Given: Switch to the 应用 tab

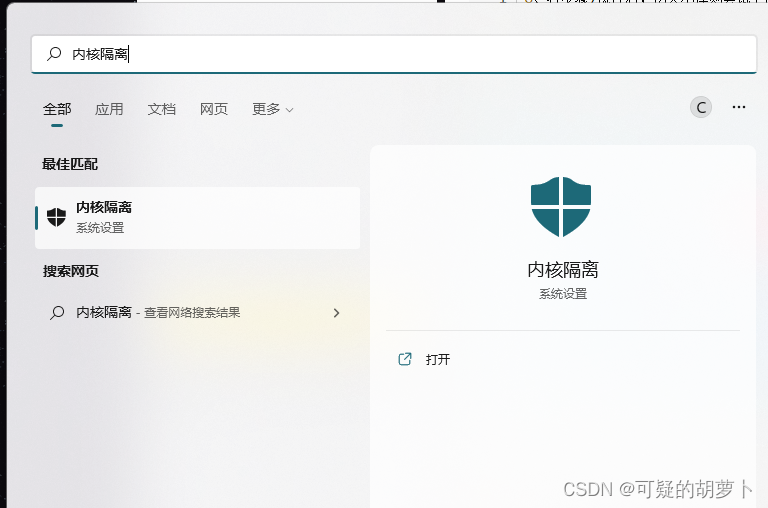Looking at the screenshot, I should pos(109,109).
